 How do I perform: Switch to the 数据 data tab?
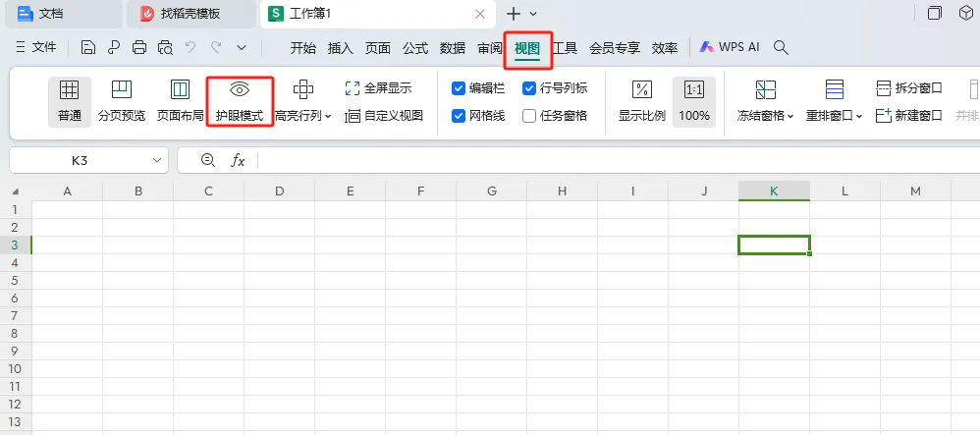(x=453, y=48)
